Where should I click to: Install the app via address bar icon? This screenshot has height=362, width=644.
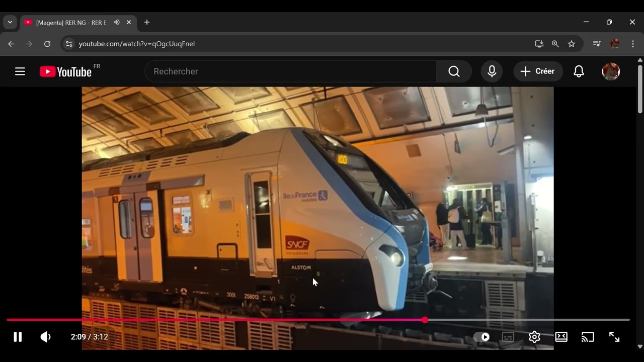(x=539, y=44)
